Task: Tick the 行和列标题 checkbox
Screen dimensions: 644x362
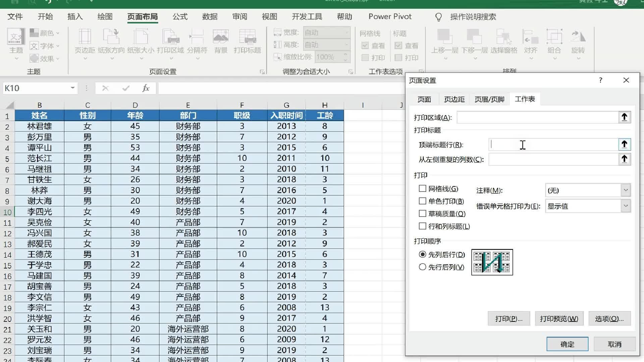Action: coord(423,226)
